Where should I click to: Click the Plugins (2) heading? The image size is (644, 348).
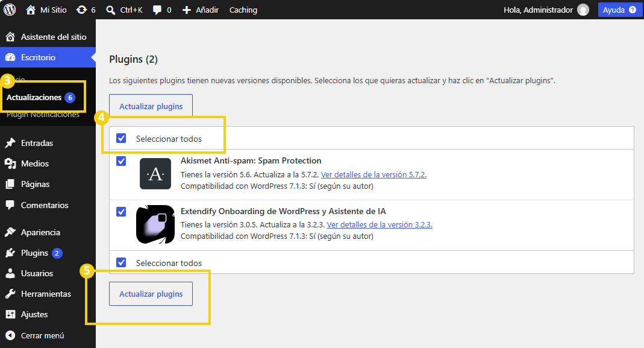click(x=134, y=59)
